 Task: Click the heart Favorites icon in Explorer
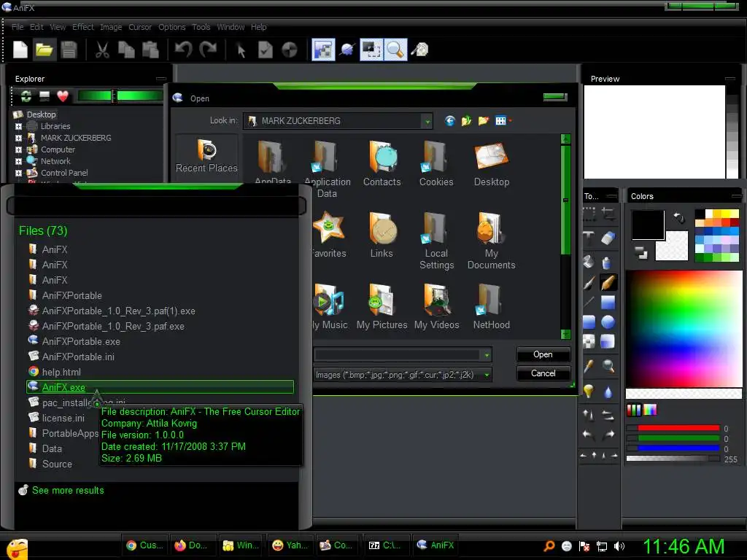tap(63, 97)
